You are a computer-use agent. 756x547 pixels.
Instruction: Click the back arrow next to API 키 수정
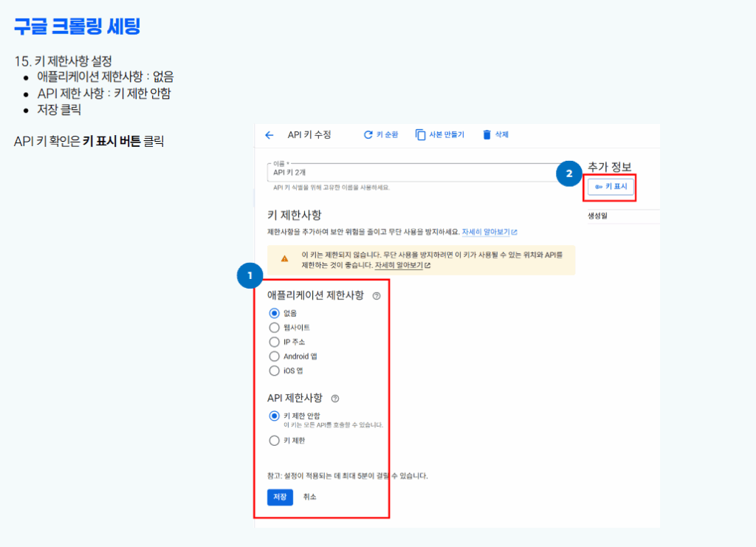268,134
